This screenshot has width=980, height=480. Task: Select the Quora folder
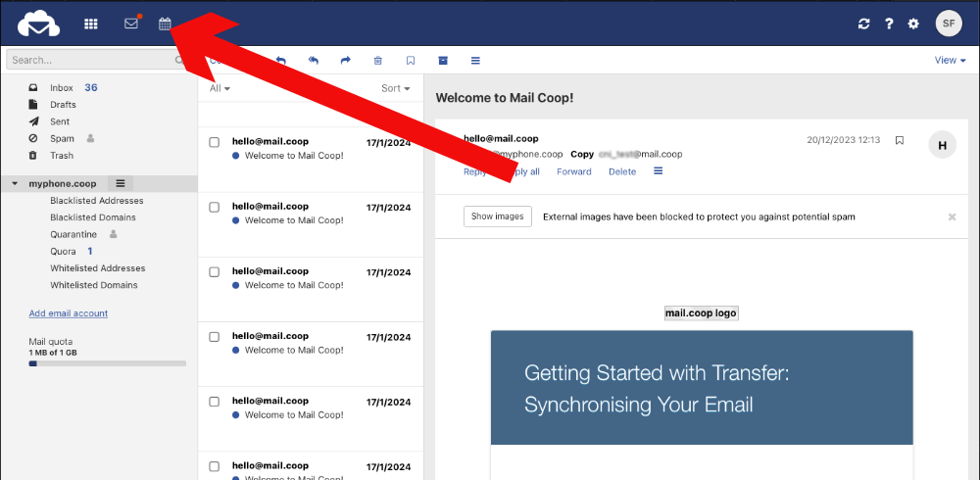coord(63,251)
